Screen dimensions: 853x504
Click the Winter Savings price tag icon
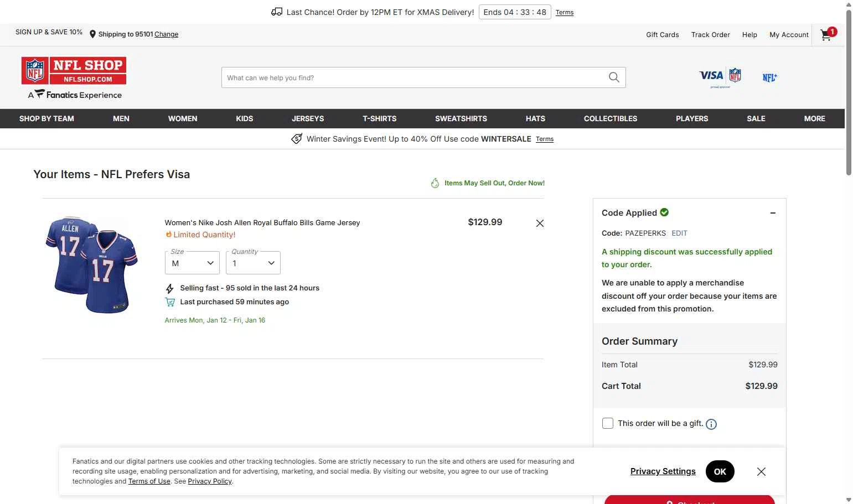297,138
